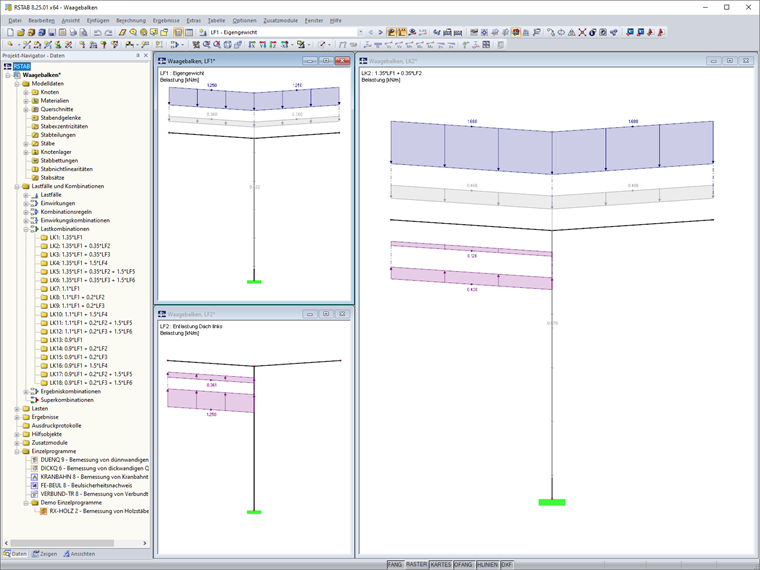The height and width of the screenshot is (570, 760).
Task: Click the highlighted rotate view icon
Action: (x=516, y=32)
